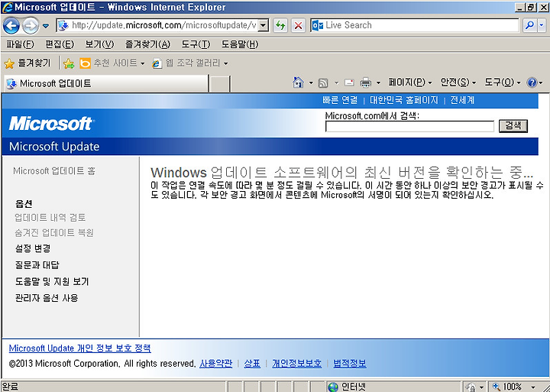Open 관리자 옵션 사용 in sidebar
This screenshot has height=392, width=550.
(x=47, y=298)
